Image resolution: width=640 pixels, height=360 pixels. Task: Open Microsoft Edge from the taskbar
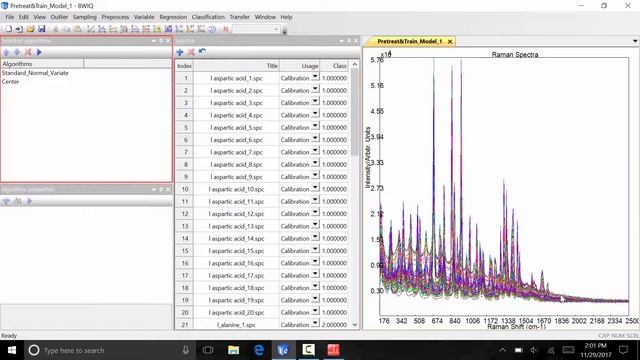[x=258, y=350]
